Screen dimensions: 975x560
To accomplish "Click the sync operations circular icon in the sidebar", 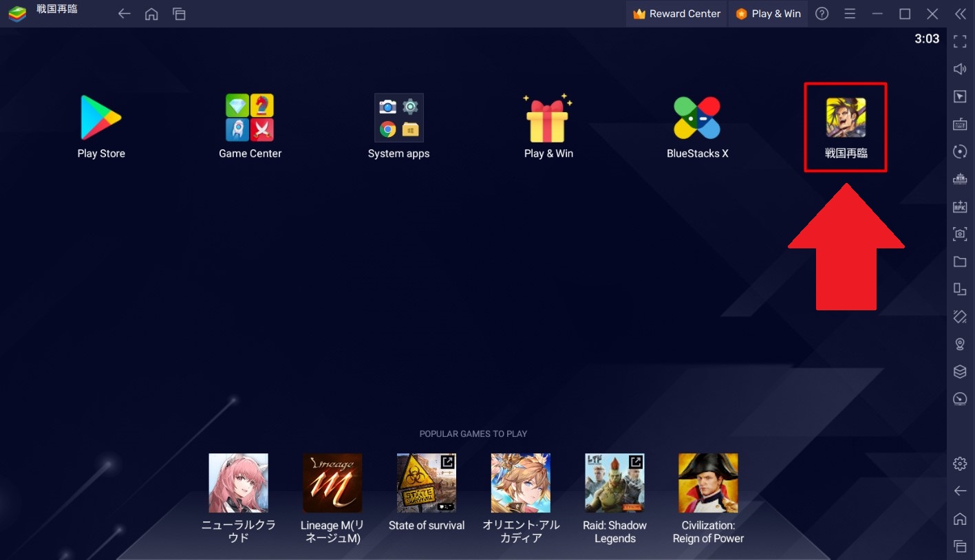I will click(x=960, y=151).
